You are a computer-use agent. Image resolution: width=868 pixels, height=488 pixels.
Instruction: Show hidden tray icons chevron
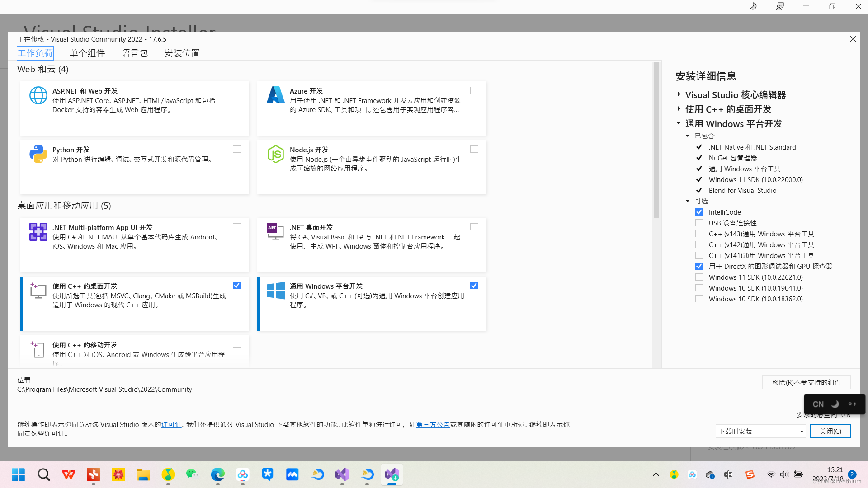click(656, 474)
